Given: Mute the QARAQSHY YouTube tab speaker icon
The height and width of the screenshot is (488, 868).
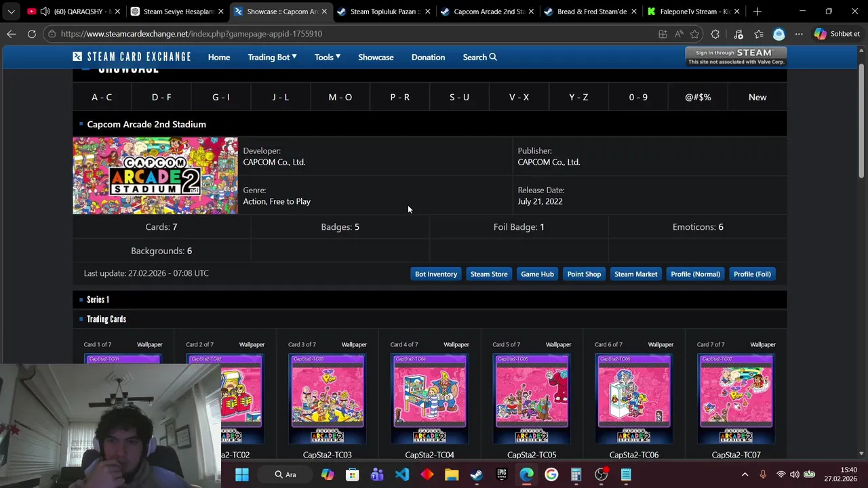Looking at the screenshot, I should (x=45, y=12).
